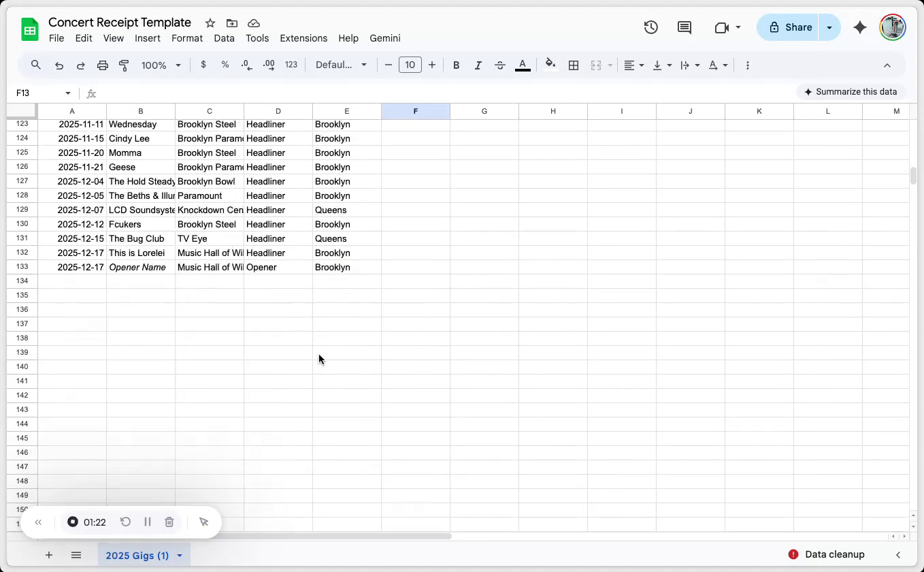Screen dimensions: 924x572
Task: Toggle bold formatting
Action: [457, 65]
